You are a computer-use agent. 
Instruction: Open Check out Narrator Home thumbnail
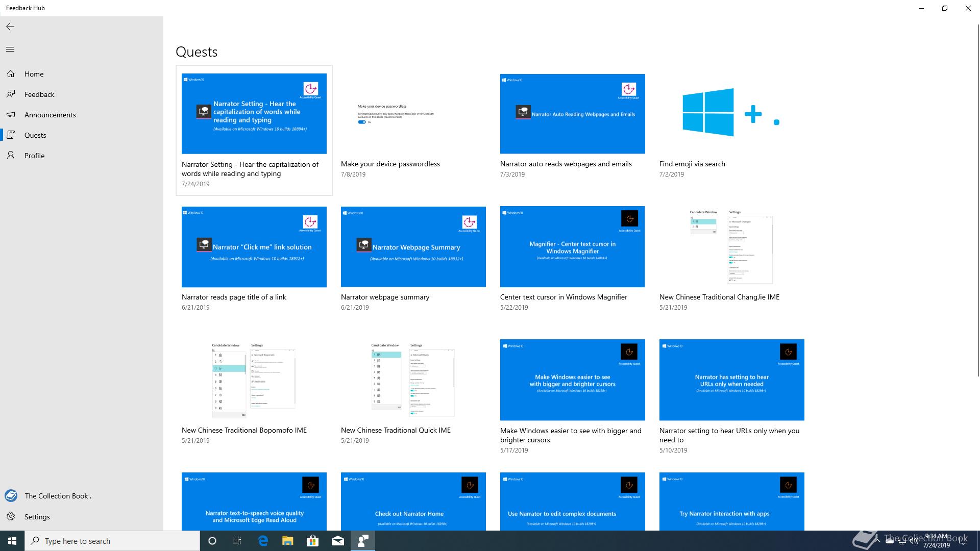[x=413, y=502]
